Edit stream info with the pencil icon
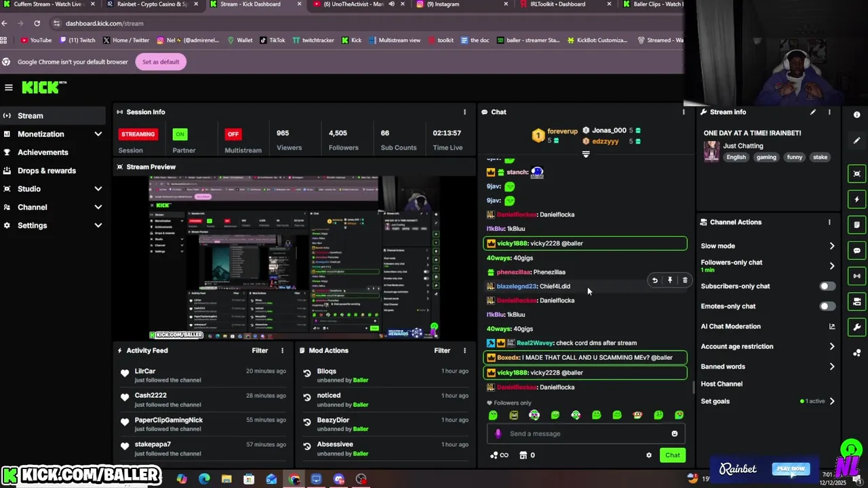Viewport: 868px width, 488px height. click(812, 112)
